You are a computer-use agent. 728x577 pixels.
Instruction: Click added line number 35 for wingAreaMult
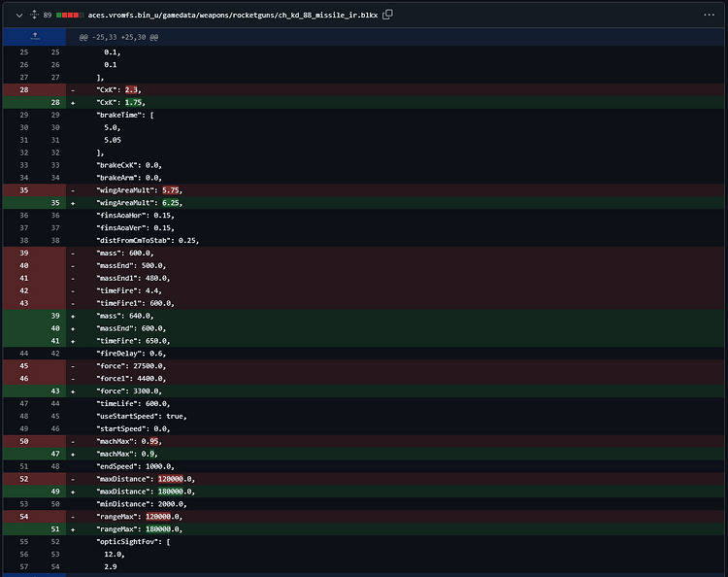(x=54, y=203)
